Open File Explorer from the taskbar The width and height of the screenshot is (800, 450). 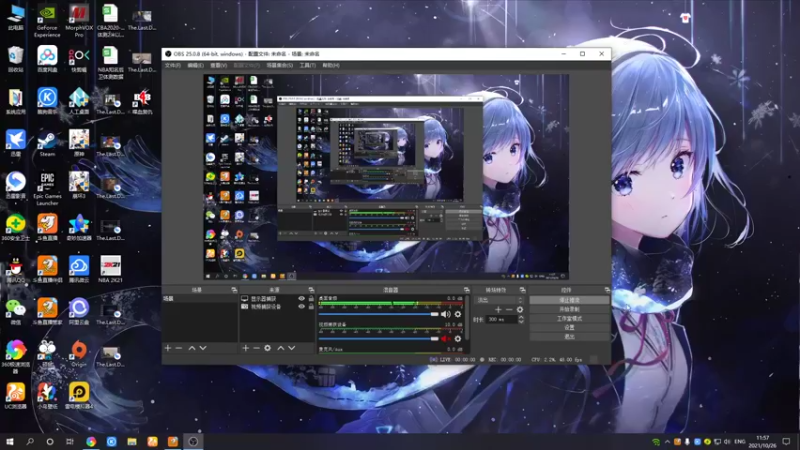pyautogui.click(x=132, y=441)
